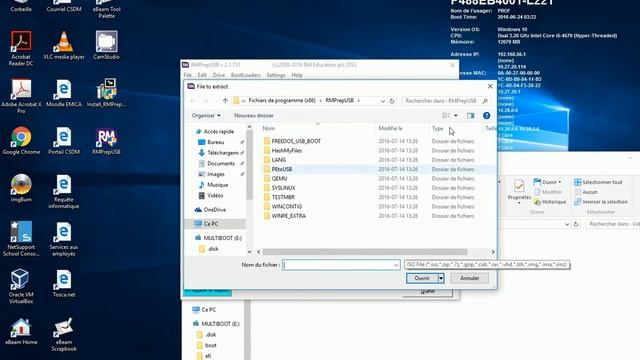Open ImgBurn desktop icon
640x360 pixels.
coord(21,188)
